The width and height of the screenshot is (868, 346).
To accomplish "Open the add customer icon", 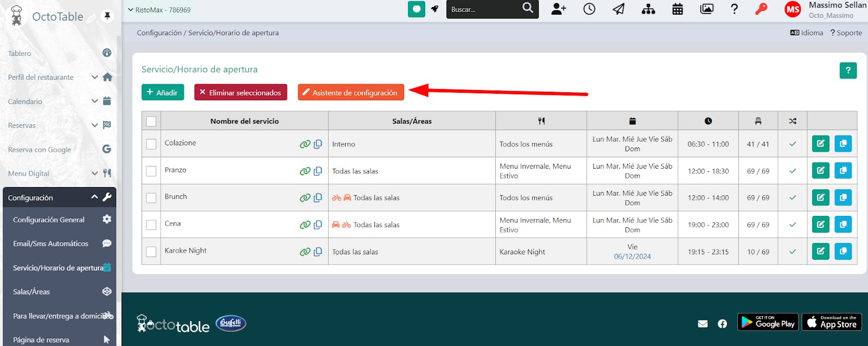I will (x=559, y=9).
